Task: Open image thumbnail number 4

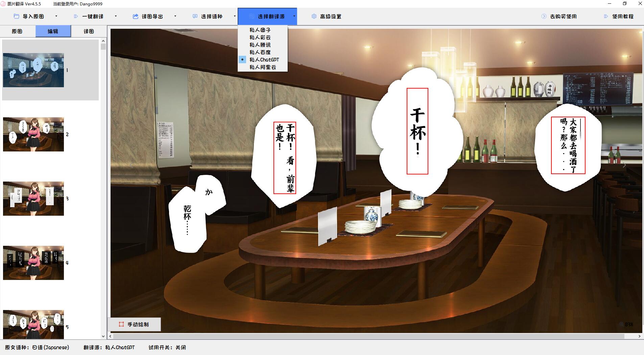Action: (x=33, y=263)
